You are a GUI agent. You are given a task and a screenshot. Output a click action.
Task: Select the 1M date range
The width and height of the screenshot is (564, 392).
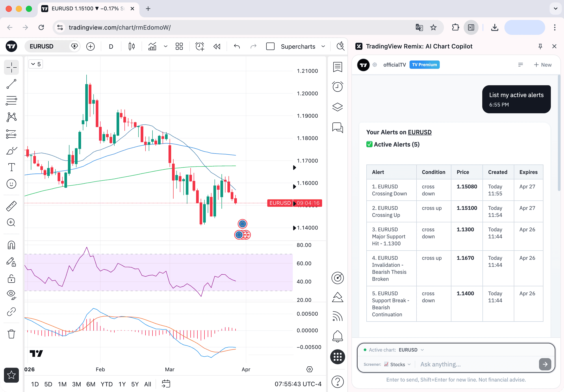tap(62, 384)
